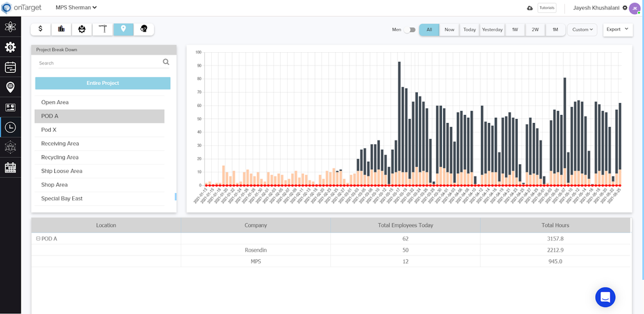644x314 pixels.
Task: Click the 2212.9 hours value
Action: [x=555, y=250]
